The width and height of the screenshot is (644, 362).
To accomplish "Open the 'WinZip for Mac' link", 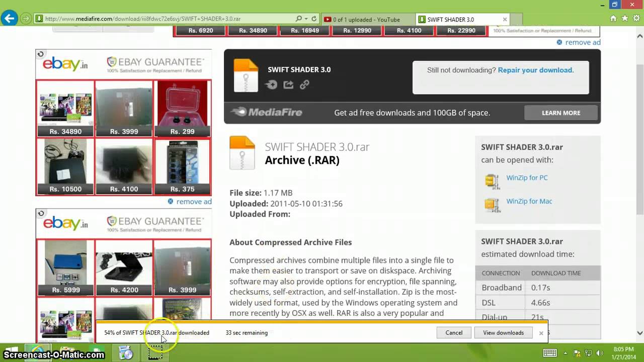I will [x=529, y=201].
